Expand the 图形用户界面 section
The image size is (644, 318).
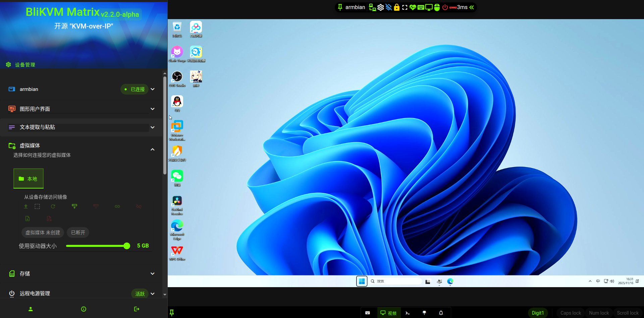pos(153,109)
